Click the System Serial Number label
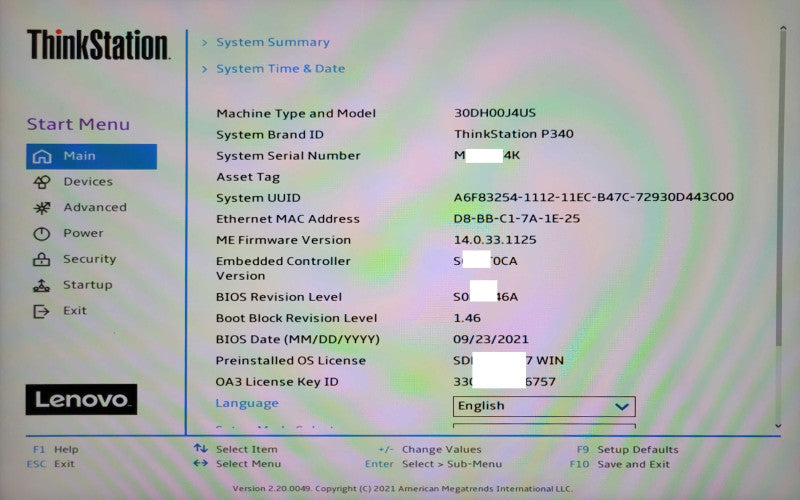This screenshot has width=800, height=500. coord(288,156)
